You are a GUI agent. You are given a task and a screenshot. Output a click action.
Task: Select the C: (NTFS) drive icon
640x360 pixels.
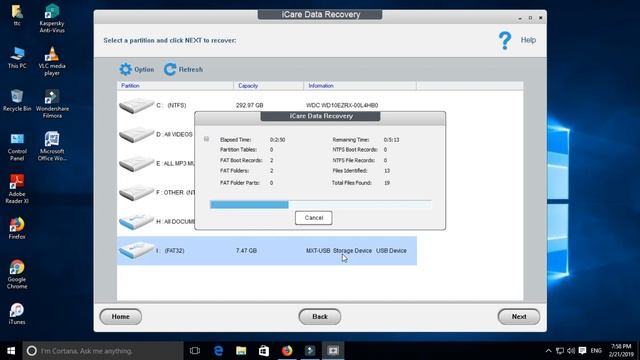136,105
